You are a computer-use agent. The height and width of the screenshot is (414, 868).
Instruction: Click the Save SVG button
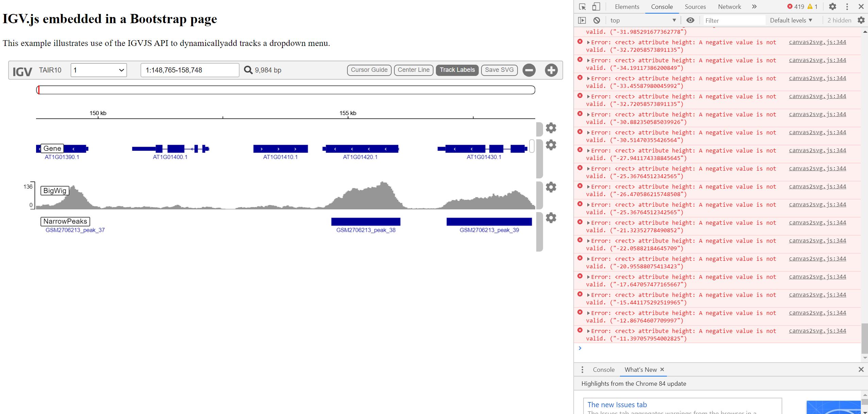pyautogui.click(x=499, y=70)
